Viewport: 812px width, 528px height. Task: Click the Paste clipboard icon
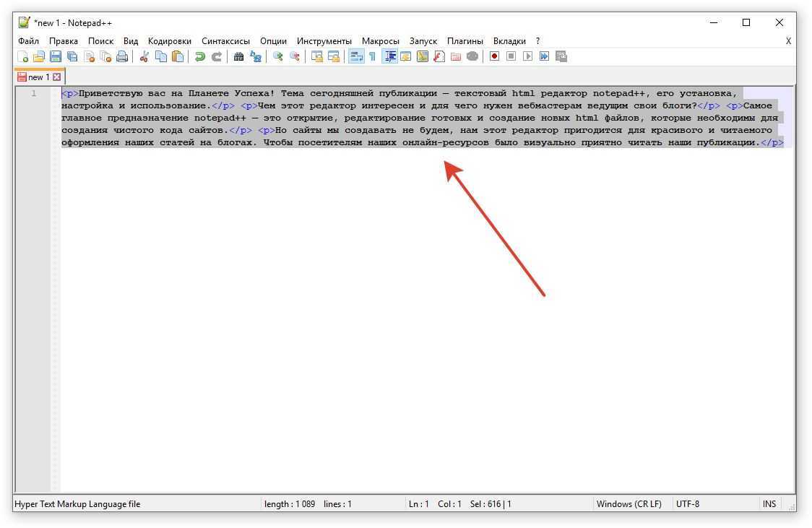tap(178, 56)
